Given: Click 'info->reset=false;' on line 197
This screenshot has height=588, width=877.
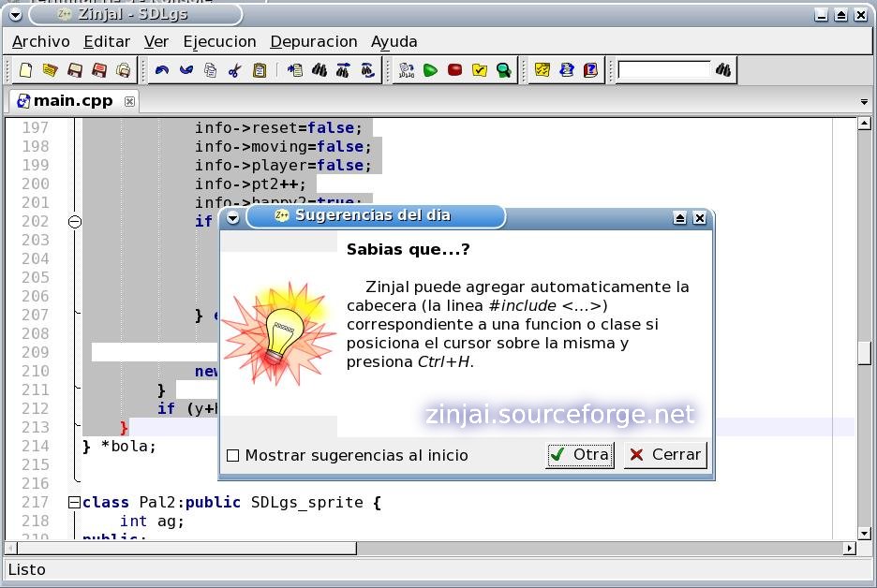Looking at the screenshot, I should (x=278, y=128).
